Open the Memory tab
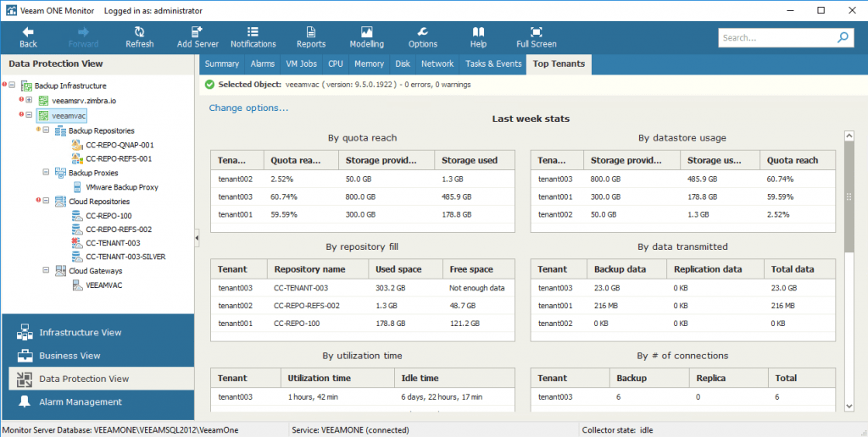 click(x=370, y=64)
